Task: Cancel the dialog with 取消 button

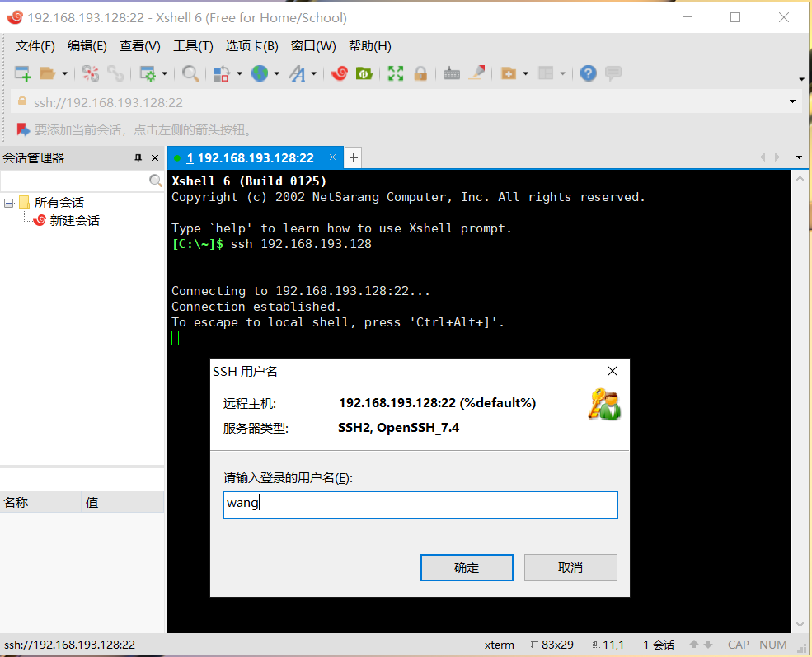Action: pyautogui.click(x=570, y=567)
